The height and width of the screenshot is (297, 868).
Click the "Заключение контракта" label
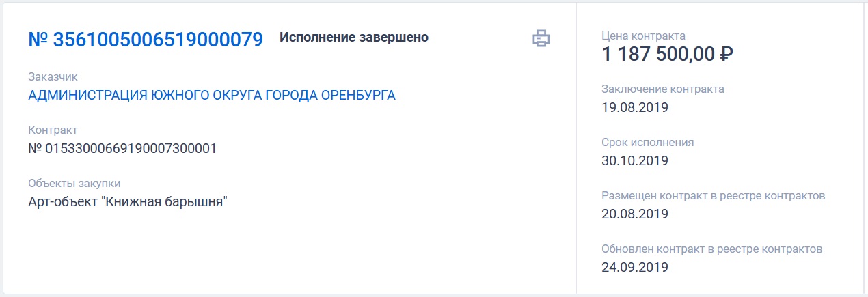[x=663, y=89]
